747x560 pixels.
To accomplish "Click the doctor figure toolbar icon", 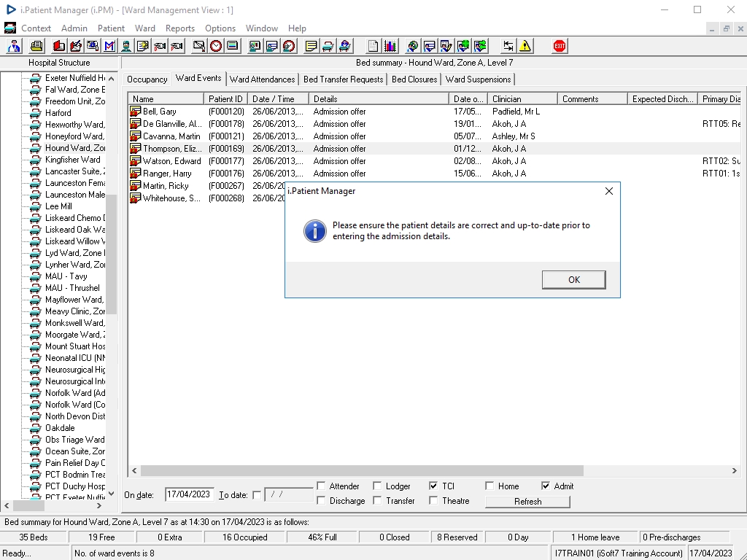I will point(14,46).
